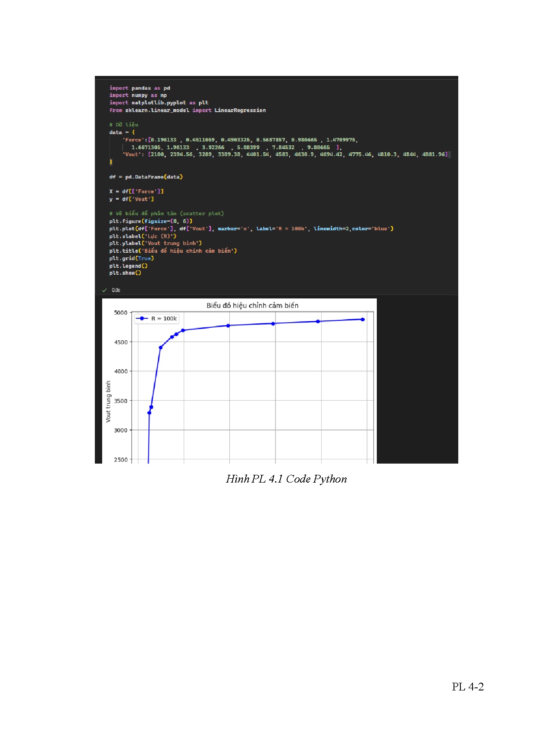Image resolution: width=535 pixels, height=756 pixels.
Task: Click the 'R = 100k' legend label
Action: 164,319
